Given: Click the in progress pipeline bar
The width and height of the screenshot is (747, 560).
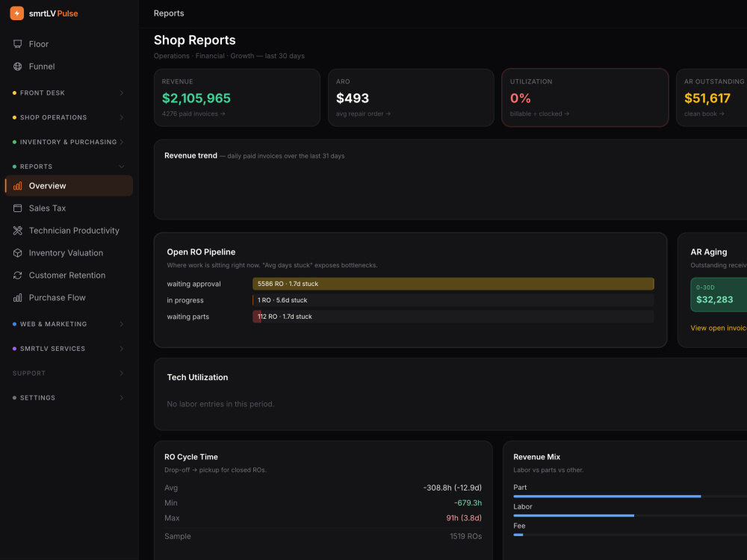Looking at the screenshot, I should 453,300.
